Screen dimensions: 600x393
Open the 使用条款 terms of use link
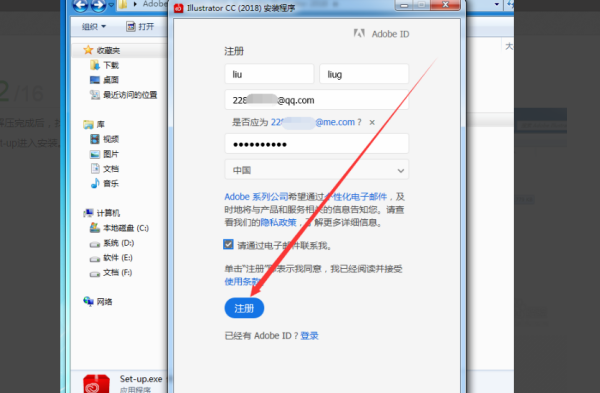[x=243, y=282]
